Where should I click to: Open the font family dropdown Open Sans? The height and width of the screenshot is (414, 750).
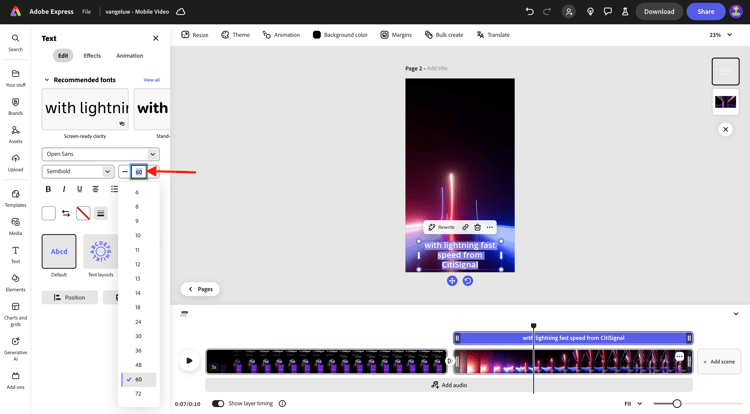pyautogui.click(x=100, y=154)
